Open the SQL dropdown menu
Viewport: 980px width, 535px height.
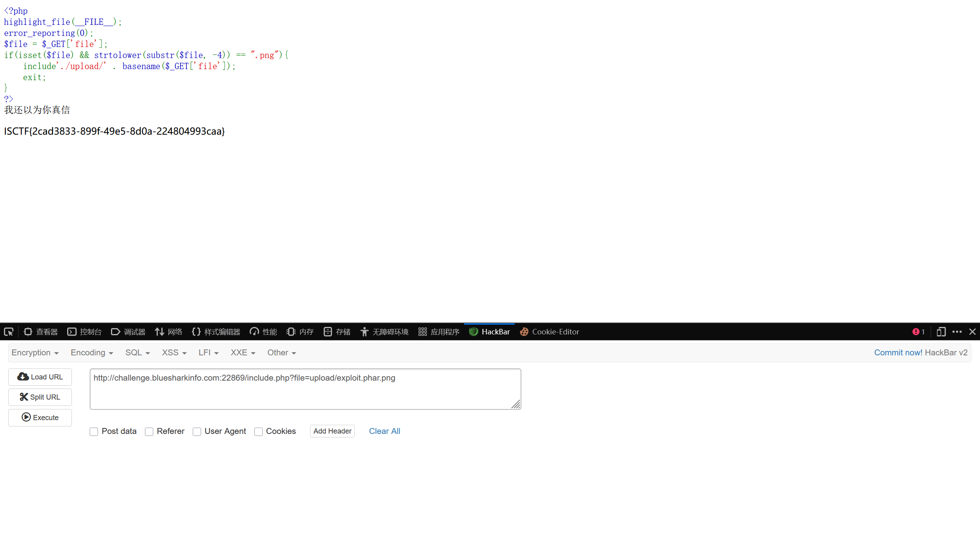pos(137,353)
